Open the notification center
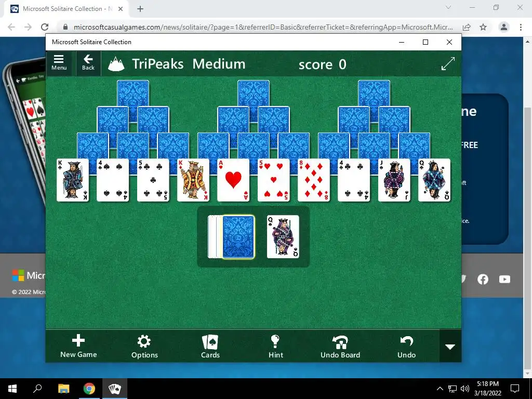Screen dimensions: 532x399 (x=515, y=389)
